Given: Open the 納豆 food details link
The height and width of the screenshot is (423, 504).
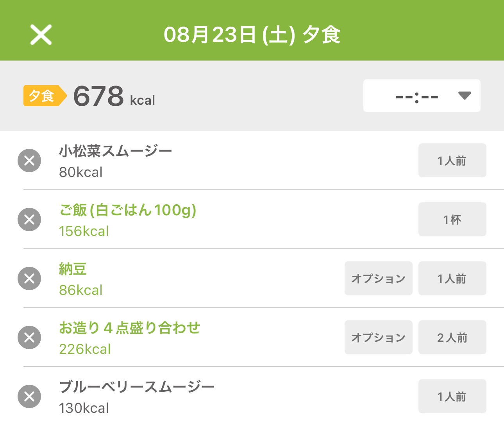Looking at the screenshot, I should [x=73, y=269].
